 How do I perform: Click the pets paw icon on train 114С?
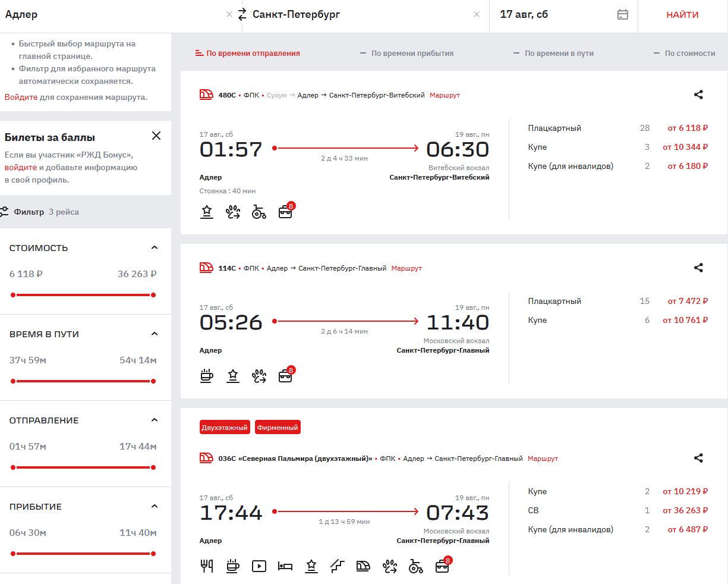point(259,376)
